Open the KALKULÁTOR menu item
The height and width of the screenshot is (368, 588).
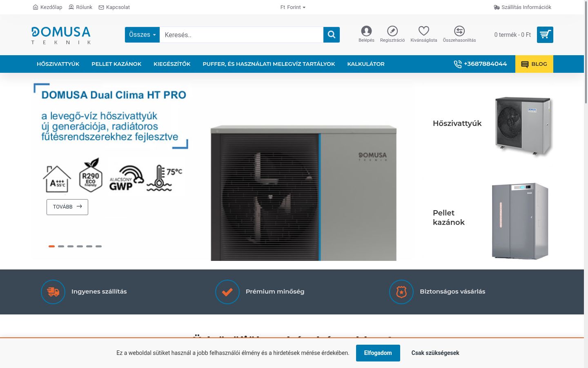(366, 64)
